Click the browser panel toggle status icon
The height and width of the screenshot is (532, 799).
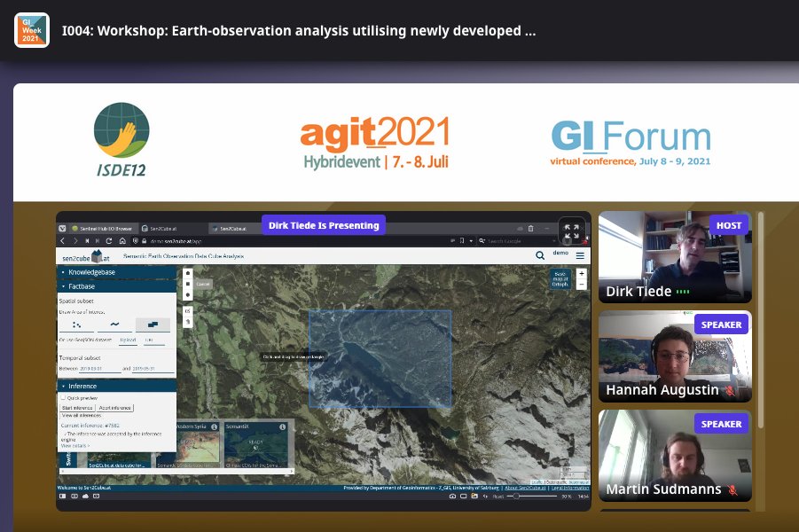click(x=62, y=496)
